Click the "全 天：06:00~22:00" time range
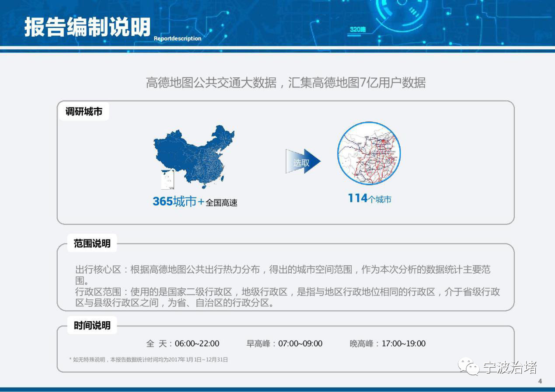Screen dimensions: 555x392 click(x=183, y=343)
